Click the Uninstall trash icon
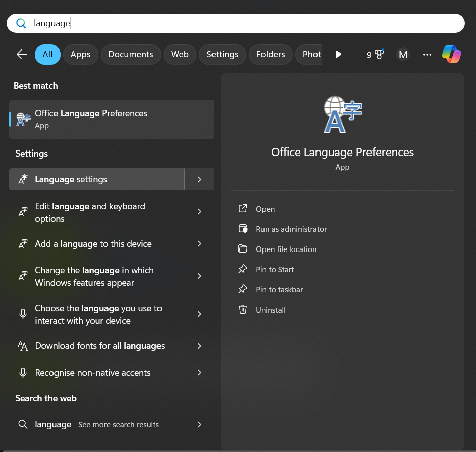Image resolution: width=476 pixels, height=452 pixels. tap(243, 310)
